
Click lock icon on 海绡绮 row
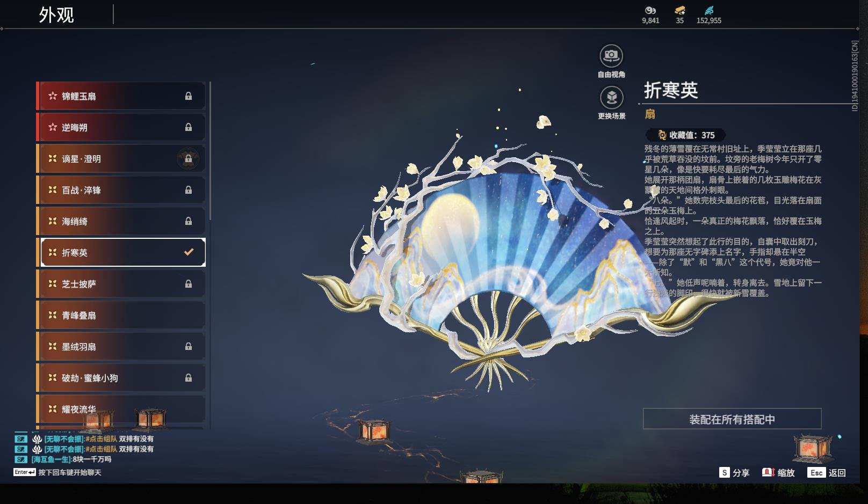pos(189,221)
